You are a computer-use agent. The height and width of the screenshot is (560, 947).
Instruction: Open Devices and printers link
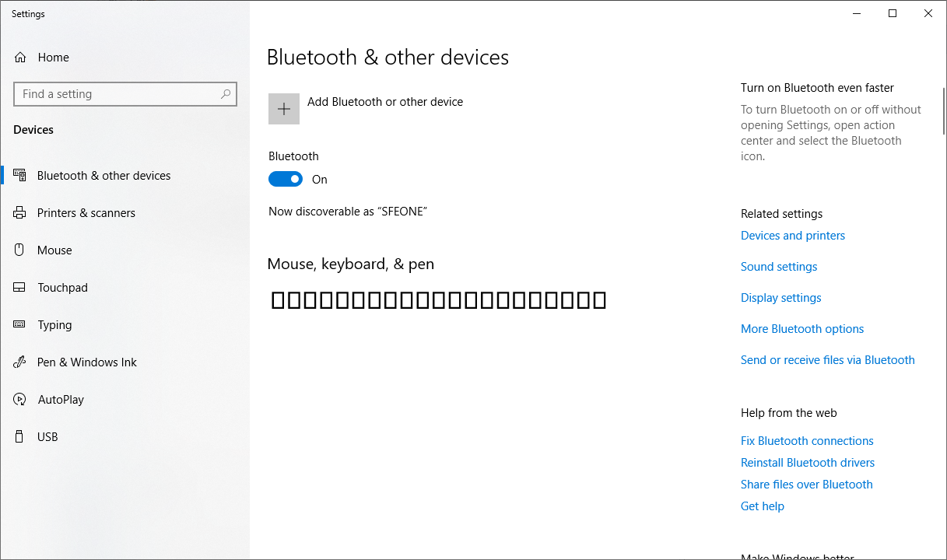792,236
